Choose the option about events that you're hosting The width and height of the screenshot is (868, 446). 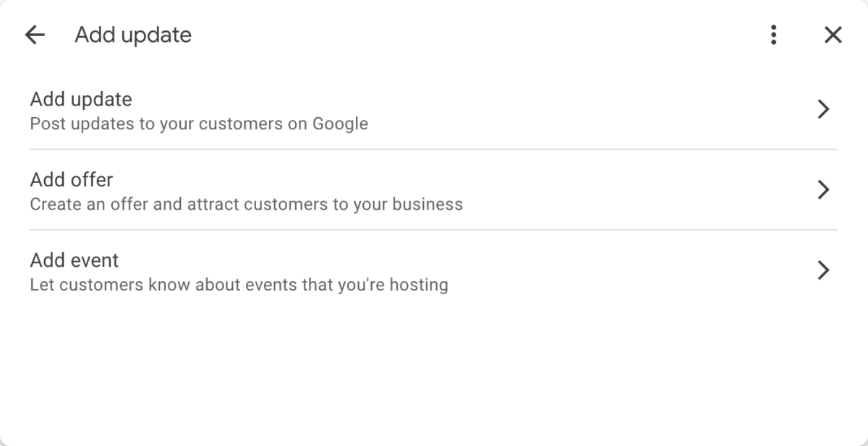(x=434, y=271)
